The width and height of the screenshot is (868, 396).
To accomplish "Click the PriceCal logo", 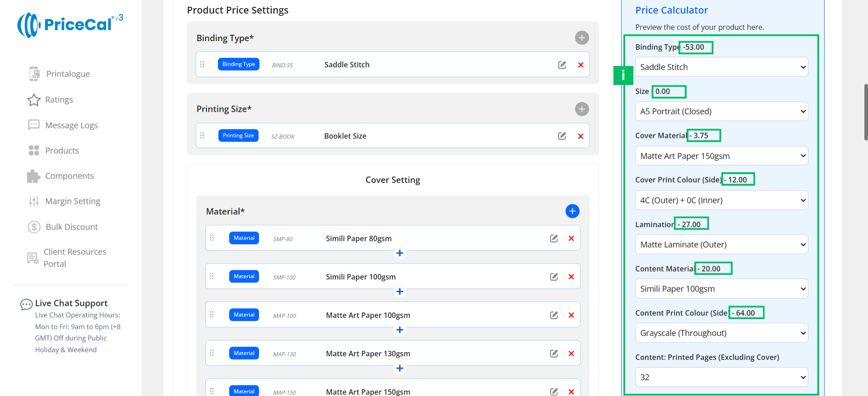I will coord(70,25).
